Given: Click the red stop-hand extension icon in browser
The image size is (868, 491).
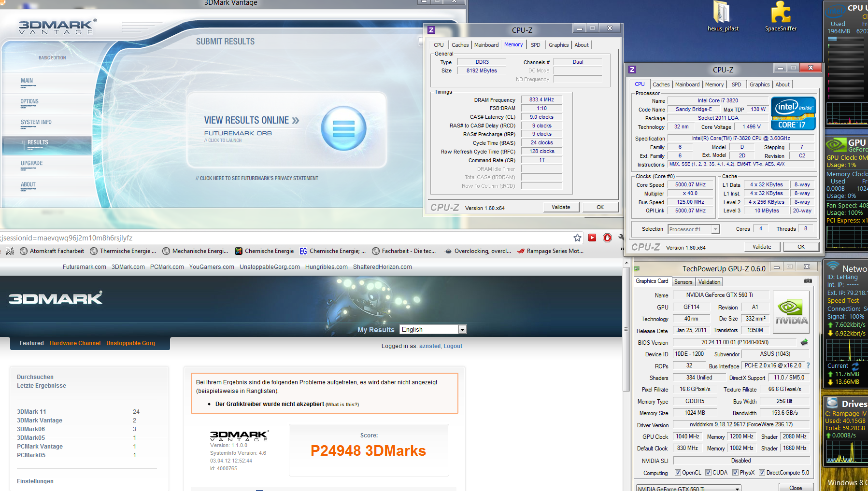Looking at the screenshot, I should pos(607,238).
